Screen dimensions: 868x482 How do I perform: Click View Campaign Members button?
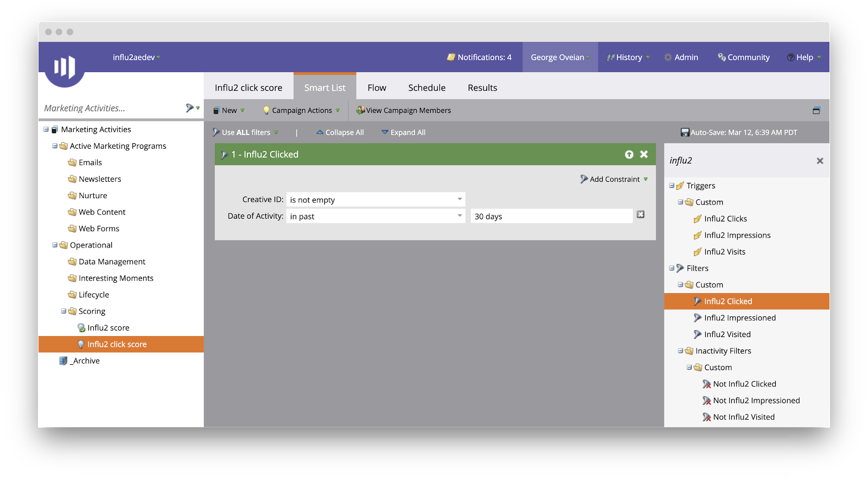pyautogui.click(x=404, y=111)
